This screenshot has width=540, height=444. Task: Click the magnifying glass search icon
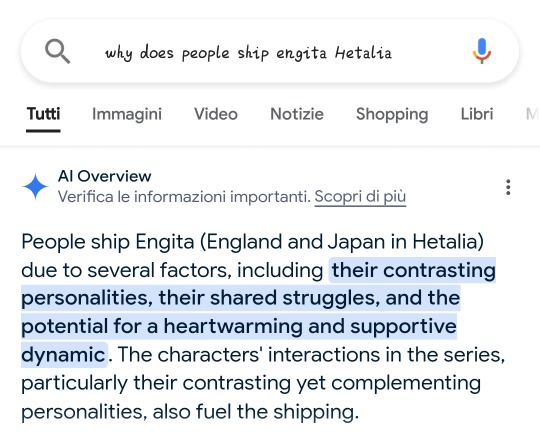point(58,51)
